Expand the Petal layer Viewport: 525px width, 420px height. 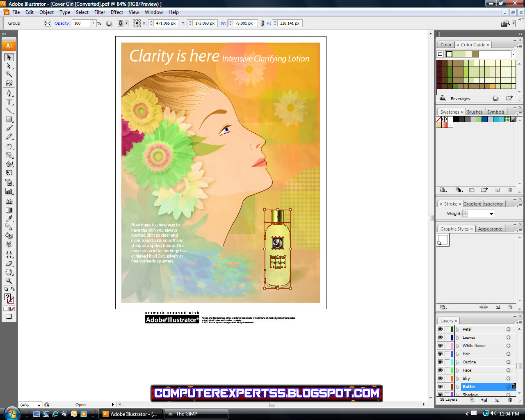(458, 329)
